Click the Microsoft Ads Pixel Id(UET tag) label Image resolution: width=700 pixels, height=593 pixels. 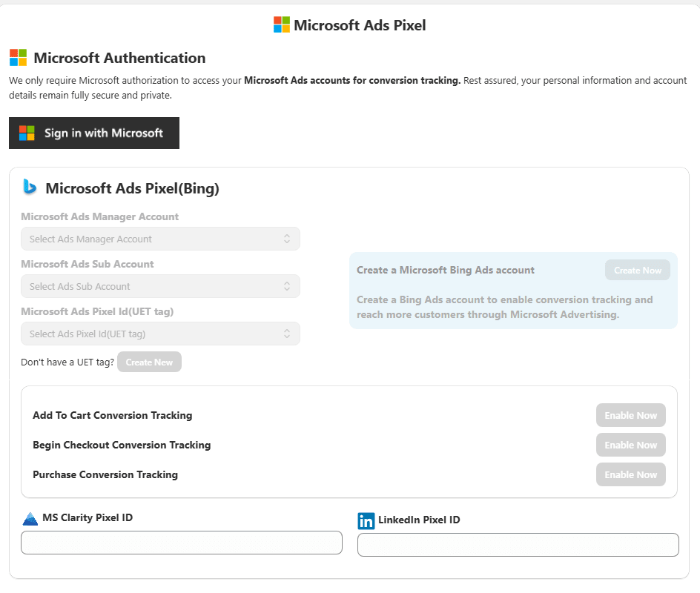point(97,311)
